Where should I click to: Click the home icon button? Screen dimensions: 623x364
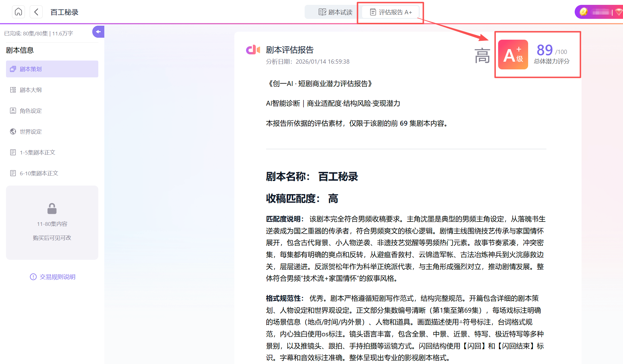[18, 12]
